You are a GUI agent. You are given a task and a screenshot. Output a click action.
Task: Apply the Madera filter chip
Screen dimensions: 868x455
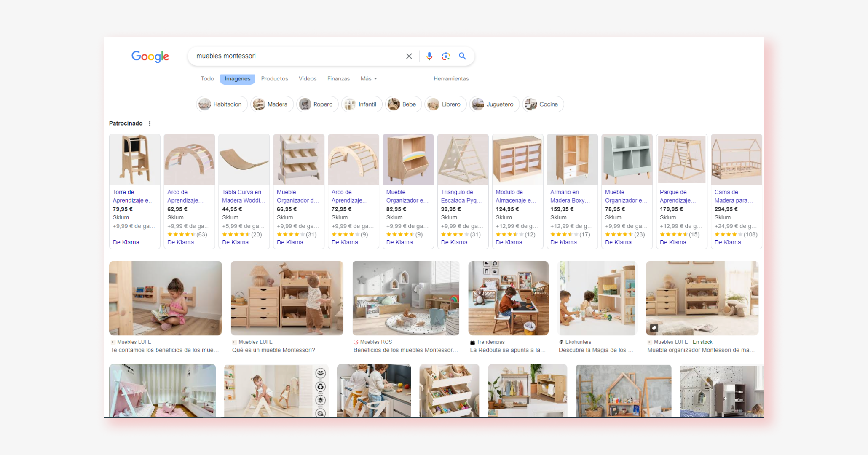coord(271,104)
